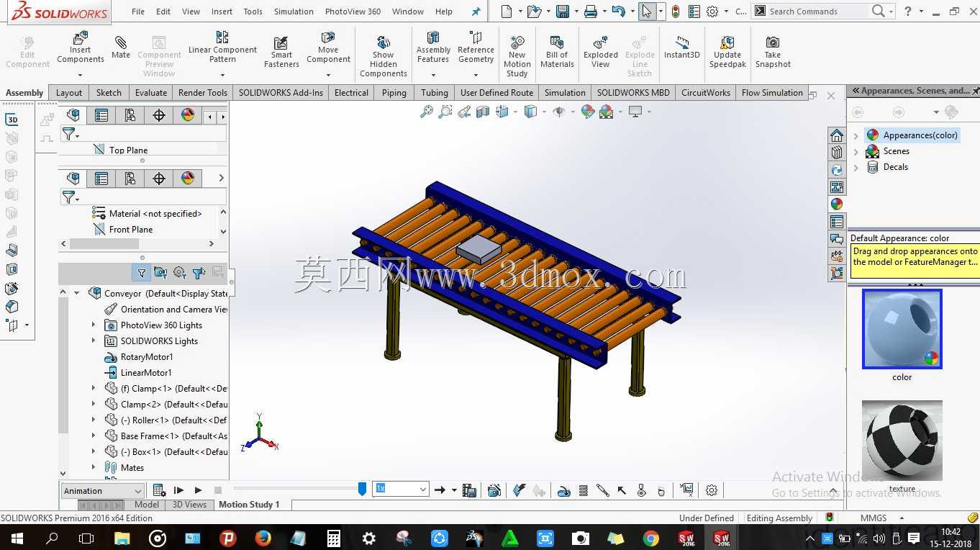Open 3D Views bottom tab
The width and height of the screenshot is (980, 550).
[190, 505]
